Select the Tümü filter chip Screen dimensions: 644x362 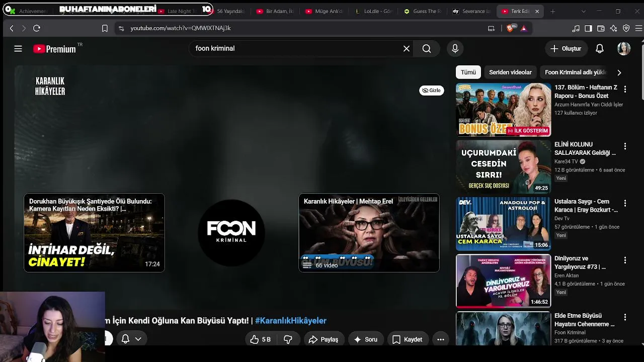tap(468, 72)
